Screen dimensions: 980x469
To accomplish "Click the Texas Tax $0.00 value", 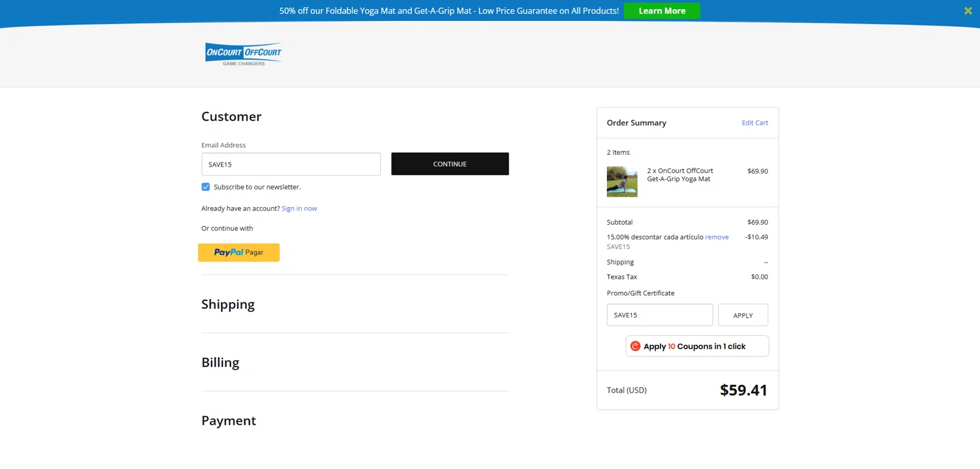I will 759,277.
